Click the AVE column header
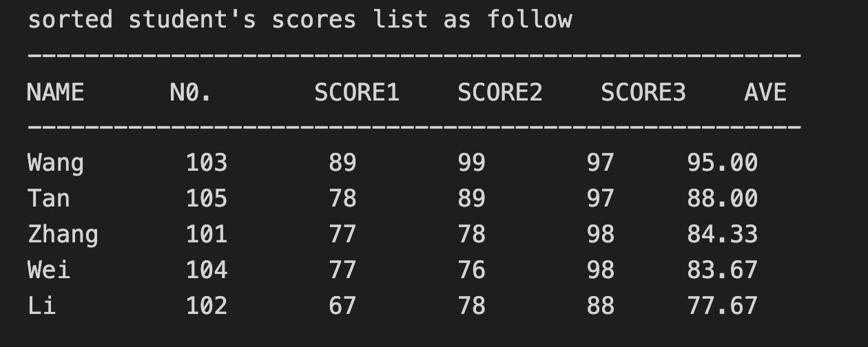The image size is (868, 347). tap(765, 92)
